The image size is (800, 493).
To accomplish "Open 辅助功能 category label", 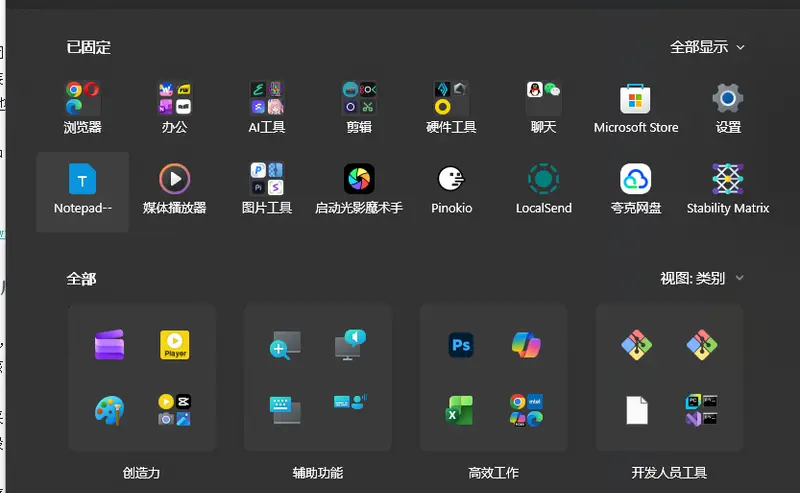I will [317, 473].
